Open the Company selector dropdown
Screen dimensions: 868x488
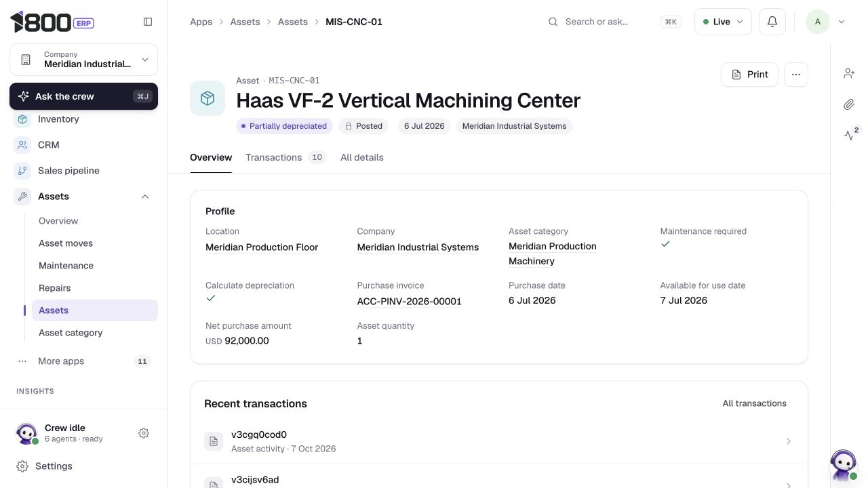click(83, 60)
